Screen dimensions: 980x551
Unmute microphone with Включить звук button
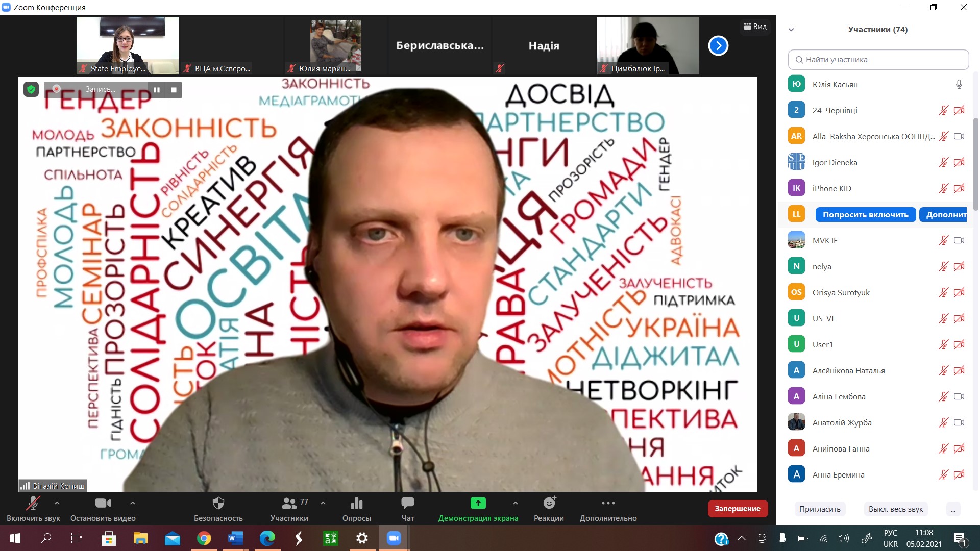(33, 509)
